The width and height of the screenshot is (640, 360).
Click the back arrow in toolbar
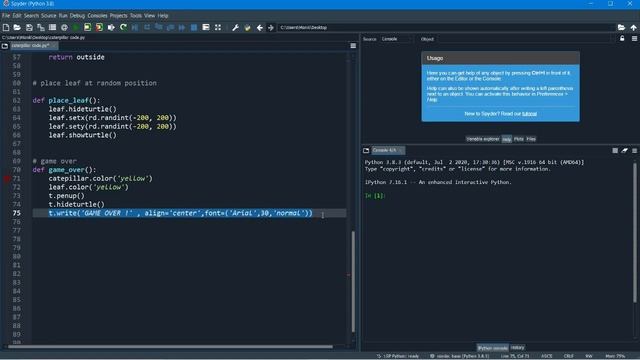click(x=260, y=27)
